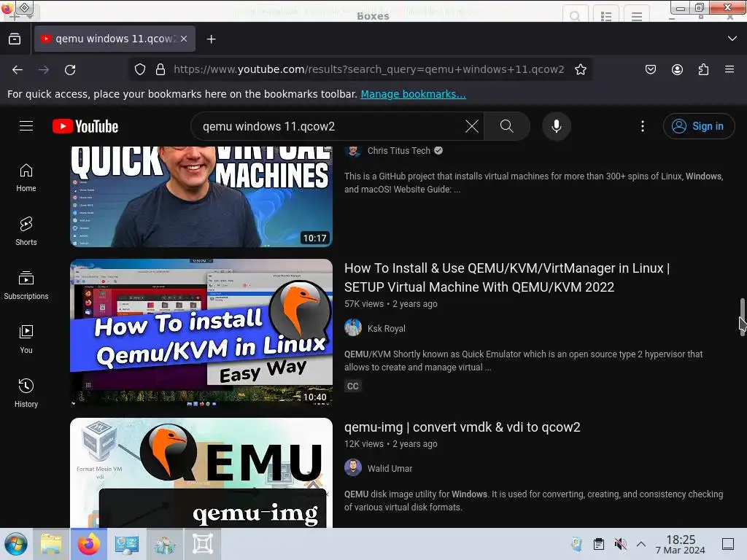747x560 pixels.
Task: Go to YouTube home via logo
Action: point(85,126)
